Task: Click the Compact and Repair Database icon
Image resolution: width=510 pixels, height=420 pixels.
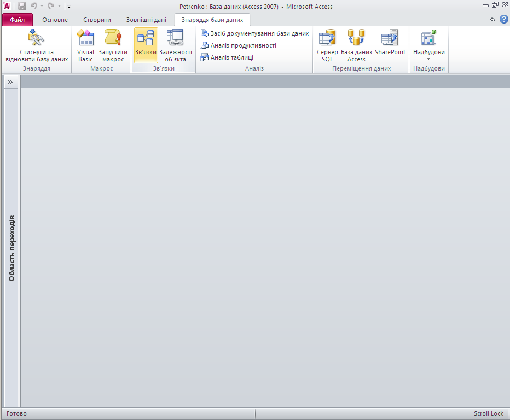Action: (x=37, y=38)
